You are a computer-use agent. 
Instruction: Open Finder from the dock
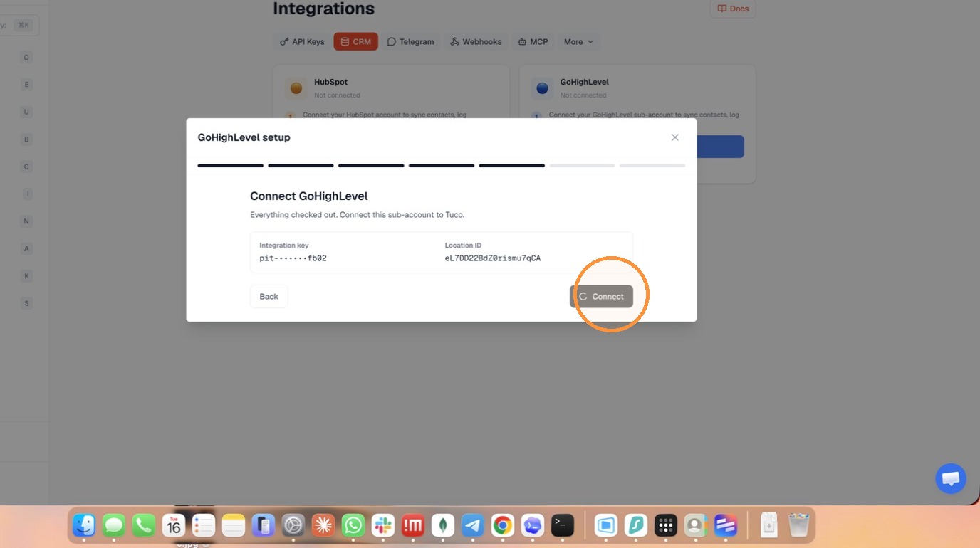[84, 525]
